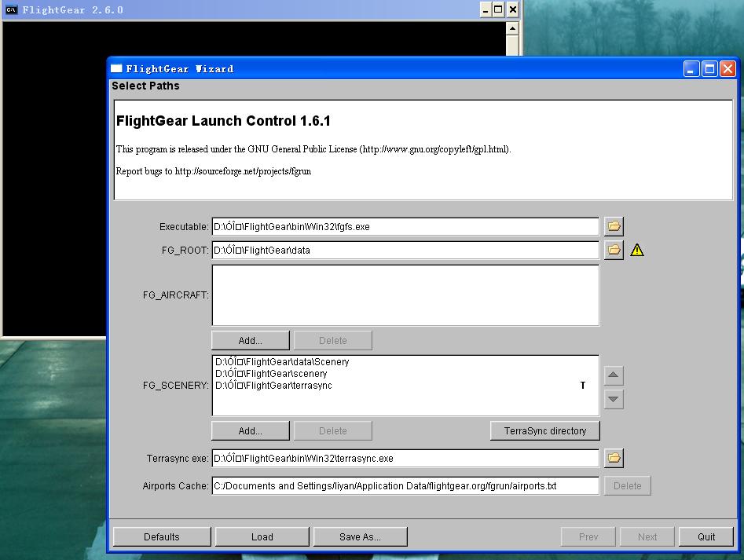Click Delete button under FG_AIRCRAFT list

[332, 340]
